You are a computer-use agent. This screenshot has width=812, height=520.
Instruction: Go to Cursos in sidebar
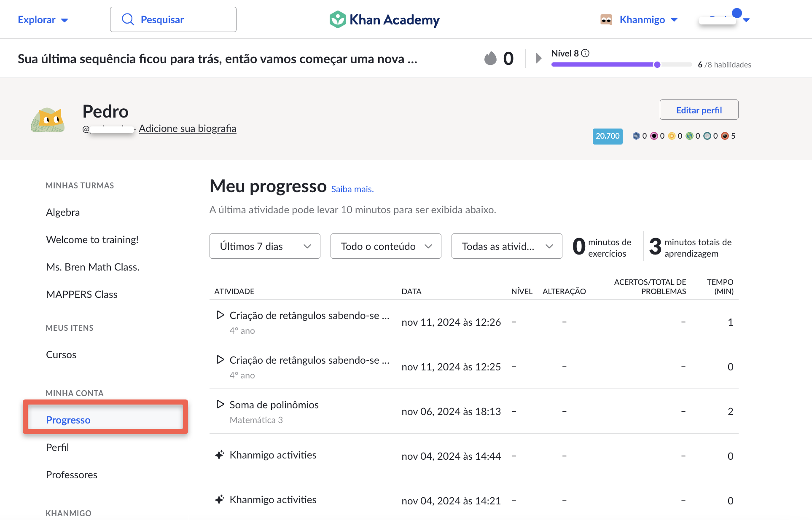(x=61, y=354)
